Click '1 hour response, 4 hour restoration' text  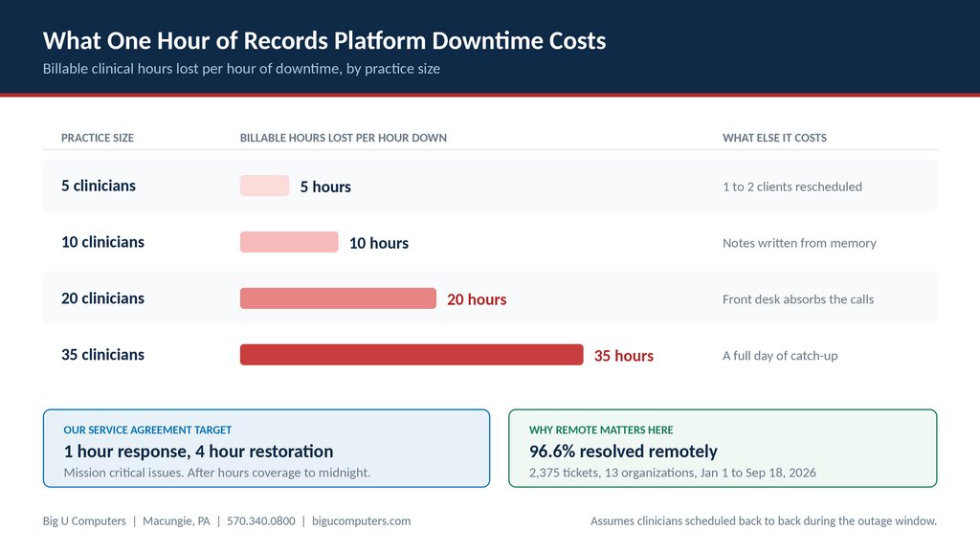click(x=198, y=452)
